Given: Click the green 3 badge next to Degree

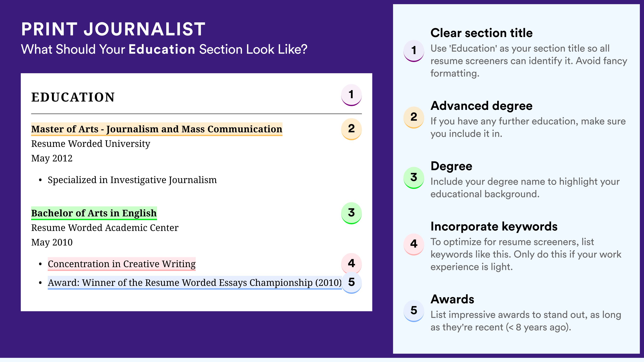Looking at the screenshot, I should click(x=414, y=178).
